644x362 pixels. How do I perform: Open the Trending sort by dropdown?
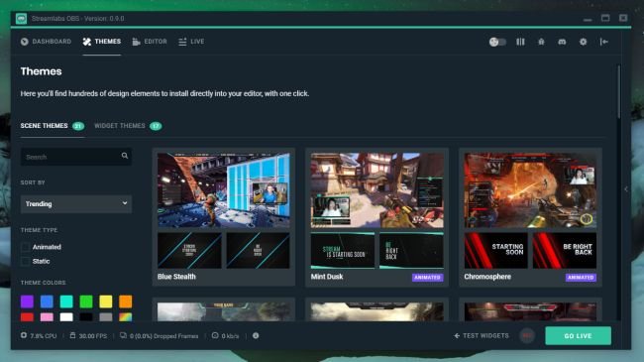pyautogui.click(x=76, y=204)
